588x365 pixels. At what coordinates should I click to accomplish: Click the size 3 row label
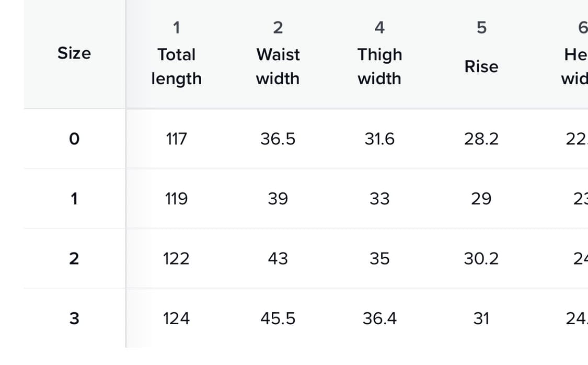coord(74,318)
